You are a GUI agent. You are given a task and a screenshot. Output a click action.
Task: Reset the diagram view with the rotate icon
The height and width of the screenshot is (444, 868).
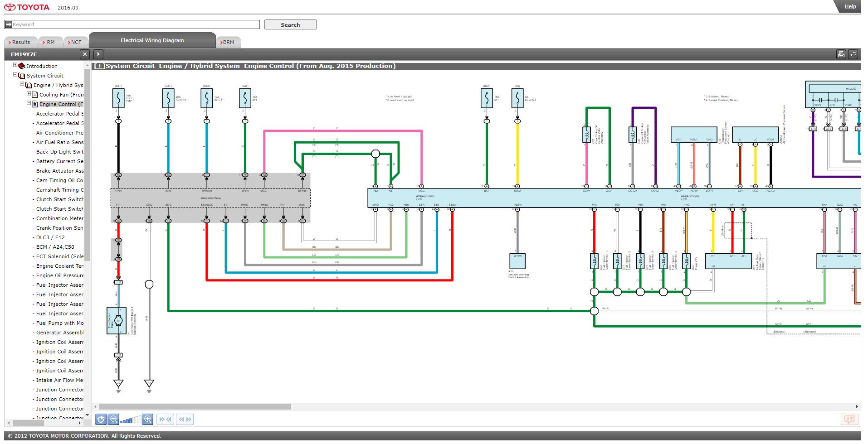tap(101, 419)
